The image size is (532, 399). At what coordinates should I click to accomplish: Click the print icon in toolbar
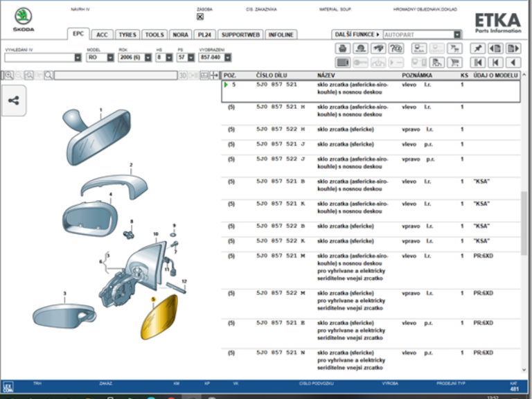pos(342,48)
